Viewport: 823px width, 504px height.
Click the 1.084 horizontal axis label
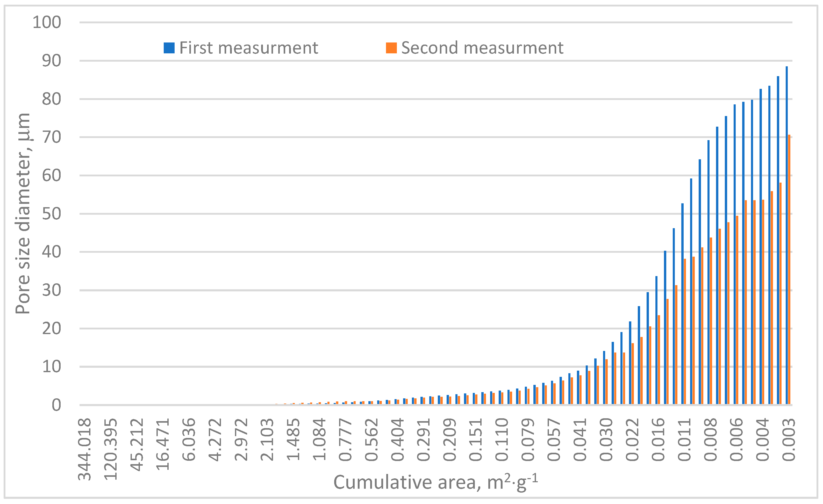pyautogui.click(x=319, y=440)
